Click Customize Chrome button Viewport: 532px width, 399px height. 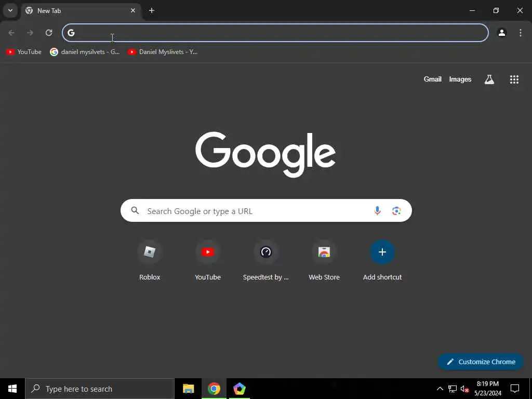click(481, 362)
